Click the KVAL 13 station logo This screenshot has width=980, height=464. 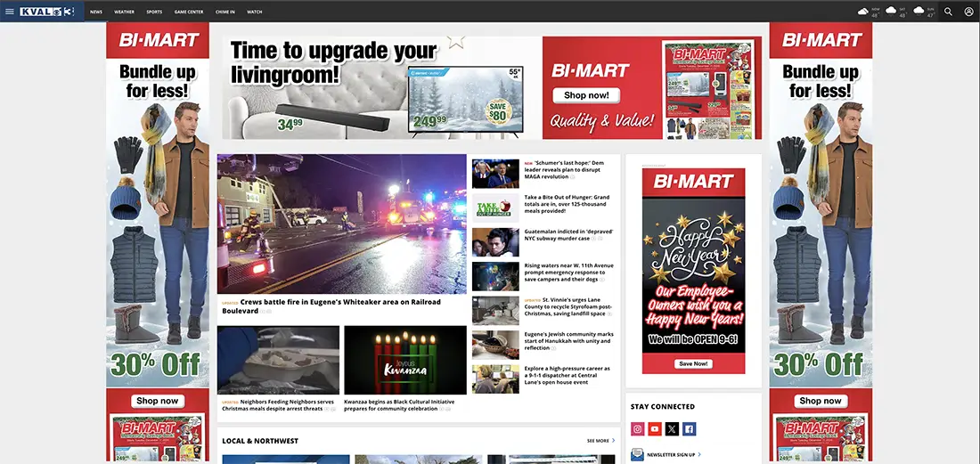point(47,12)
